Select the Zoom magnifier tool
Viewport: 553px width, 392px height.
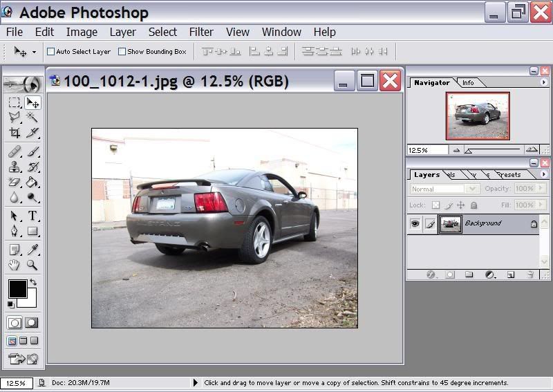pyautogui.click(x=32, y=265)
